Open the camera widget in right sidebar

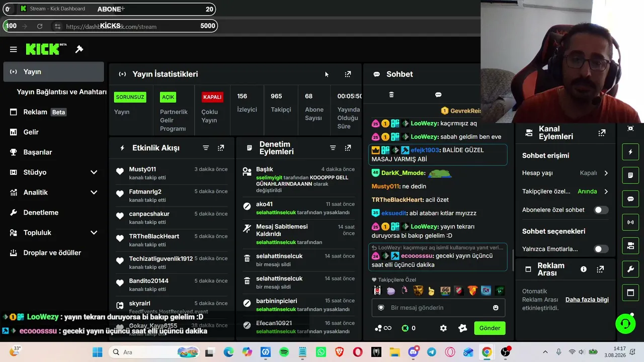click(x=630, y=246)
